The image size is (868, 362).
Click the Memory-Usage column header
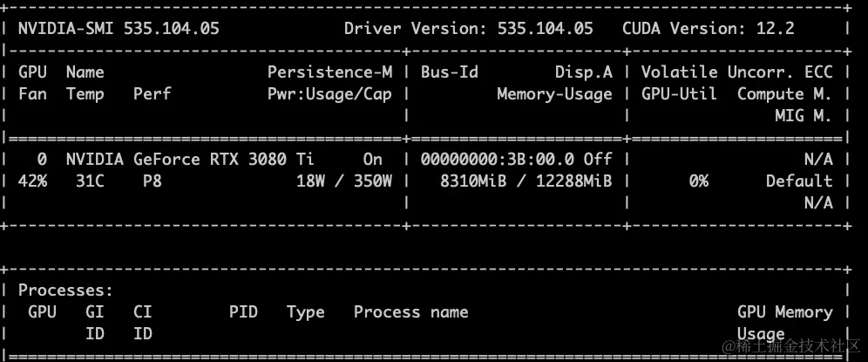tap(554, 93)
